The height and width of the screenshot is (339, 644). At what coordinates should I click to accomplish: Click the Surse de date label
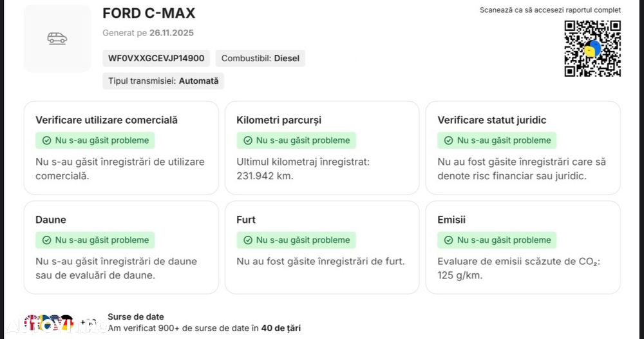[136, 316]
